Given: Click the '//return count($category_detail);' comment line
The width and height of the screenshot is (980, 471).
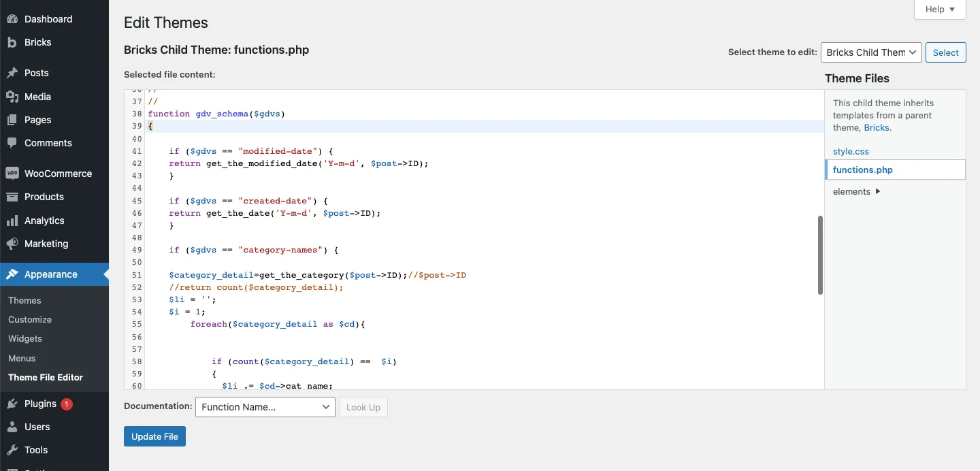Looking at the screenshot, I should (256, 287).
